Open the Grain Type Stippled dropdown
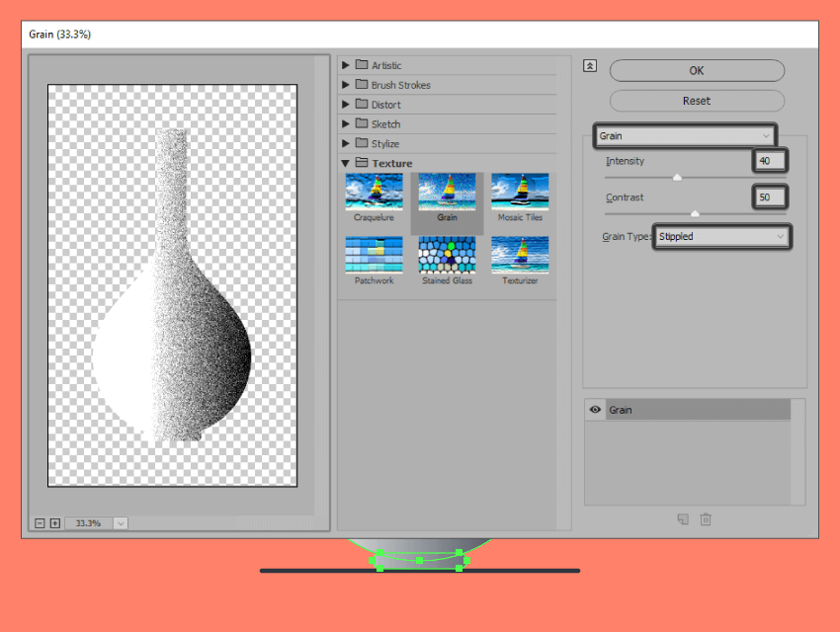This screenshot has height=632, width=840. tap(721, 237)
